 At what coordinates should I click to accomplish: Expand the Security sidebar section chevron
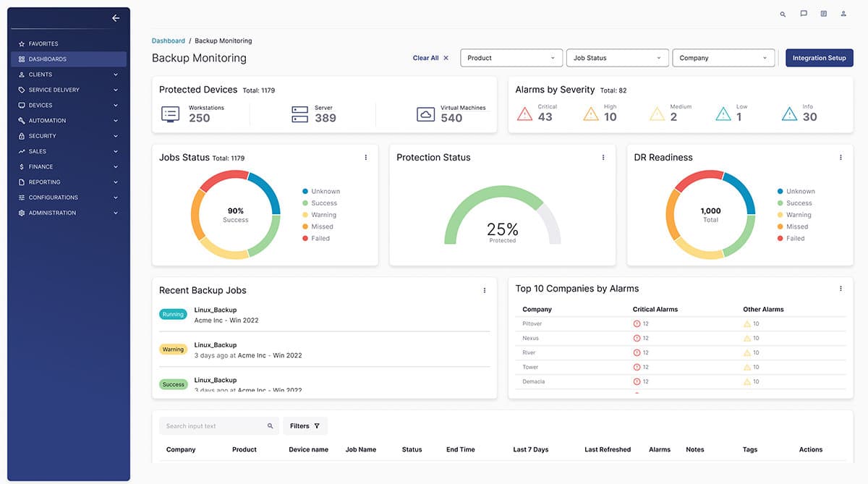pos(116,136)
